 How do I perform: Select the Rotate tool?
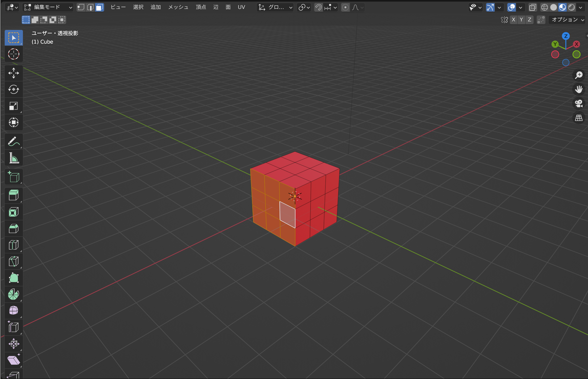(13, 89)
